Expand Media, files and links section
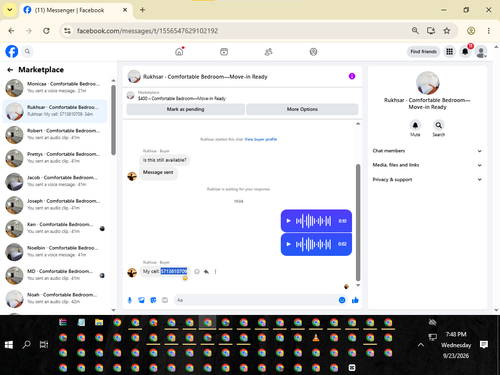 click(x=427, y=165)
